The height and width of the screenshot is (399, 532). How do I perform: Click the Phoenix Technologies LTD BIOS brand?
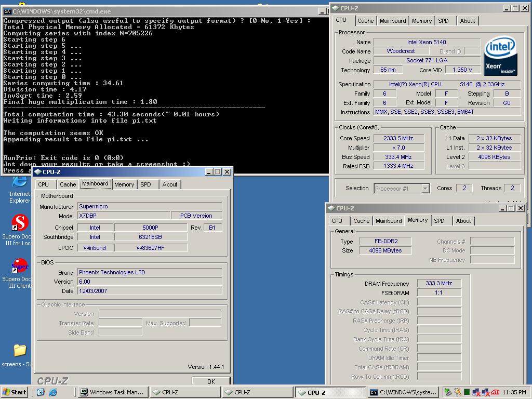click(150, 272)
